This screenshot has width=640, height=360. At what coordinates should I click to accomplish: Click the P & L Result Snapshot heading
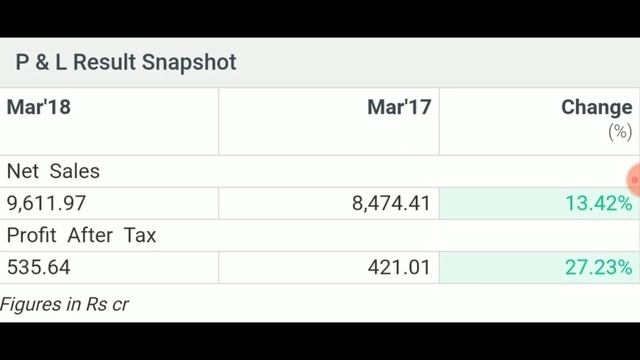[126, 62]
